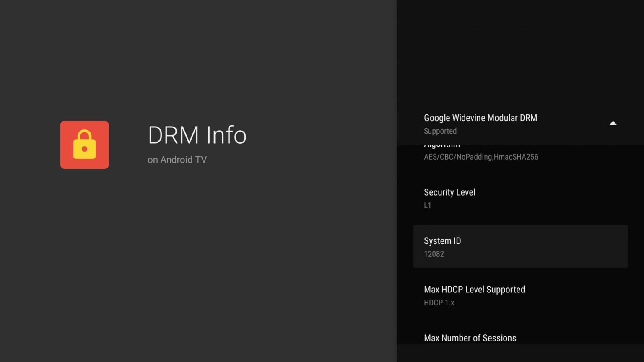The image size is (644, 362).
Task: Select the 12082 system identifier value
Action: point(434,254)
